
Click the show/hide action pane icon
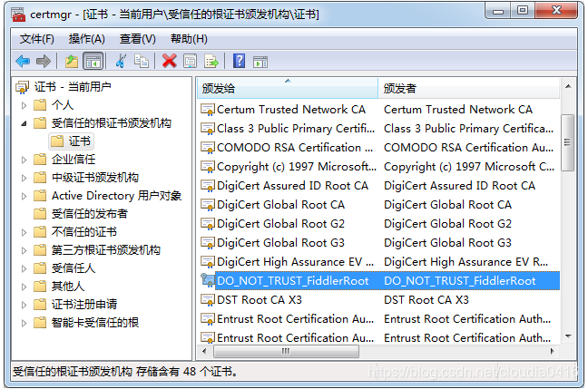(260, 62)
